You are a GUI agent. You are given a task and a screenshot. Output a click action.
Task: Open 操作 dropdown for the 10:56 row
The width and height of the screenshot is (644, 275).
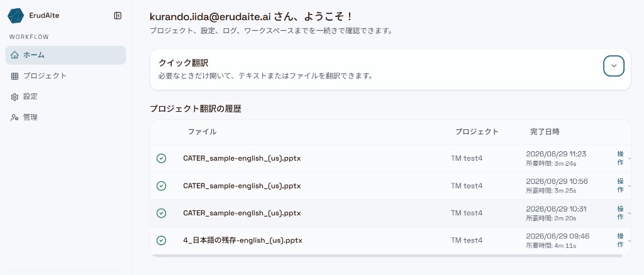623,186
